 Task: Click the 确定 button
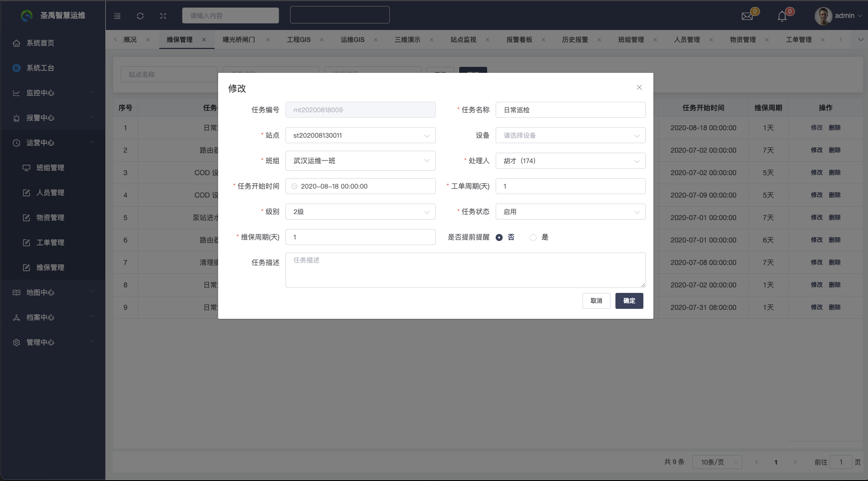click(629, 301)
